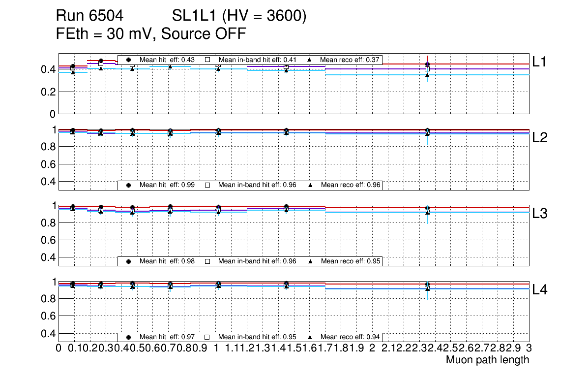588x380 pixels.
Task: Choose the L4 panel label
Action: click(x=540, y=290)
